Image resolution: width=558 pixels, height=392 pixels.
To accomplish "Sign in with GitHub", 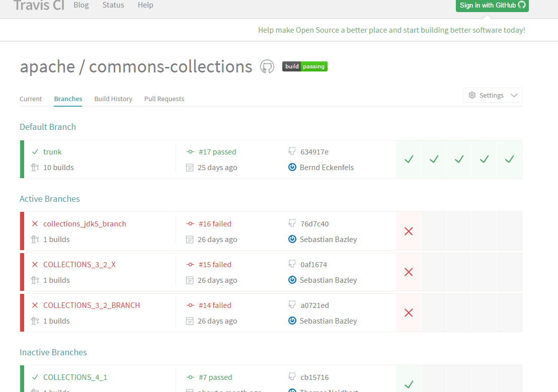I will [492, 6].
